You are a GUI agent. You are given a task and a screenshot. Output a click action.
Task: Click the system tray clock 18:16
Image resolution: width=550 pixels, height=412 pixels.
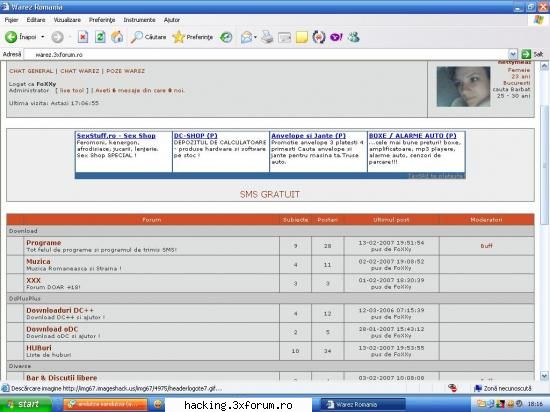click(x=536, y=404)
